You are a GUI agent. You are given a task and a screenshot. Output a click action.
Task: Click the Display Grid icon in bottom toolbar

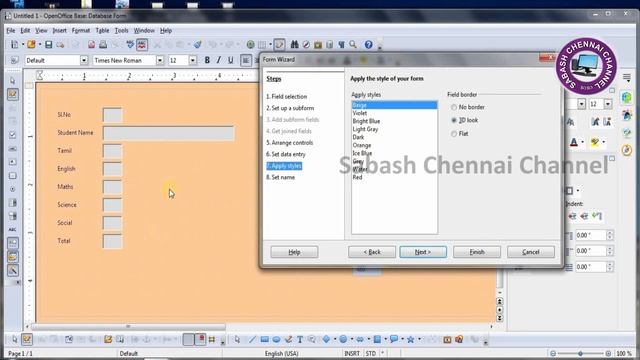[x=212, y=339]
